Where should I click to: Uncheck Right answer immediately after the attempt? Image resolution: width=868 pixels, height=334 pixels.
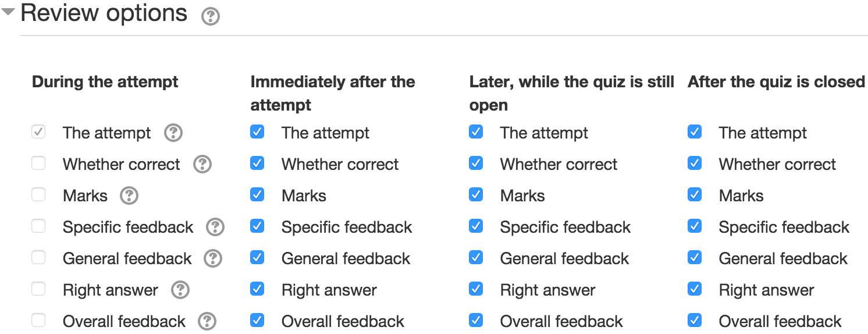pyautogui.click(x=257, y=289)
